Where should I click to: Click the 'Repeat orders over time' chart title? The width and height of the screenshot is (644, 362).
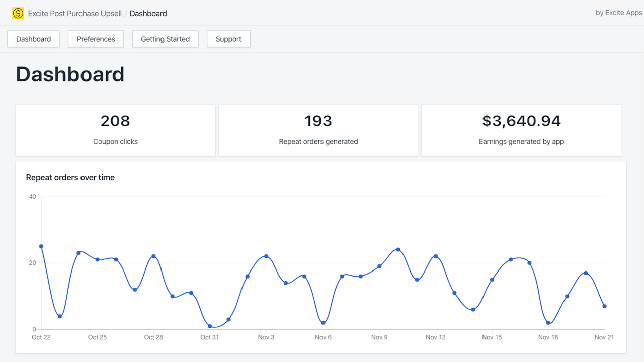(x=70, y=177)
